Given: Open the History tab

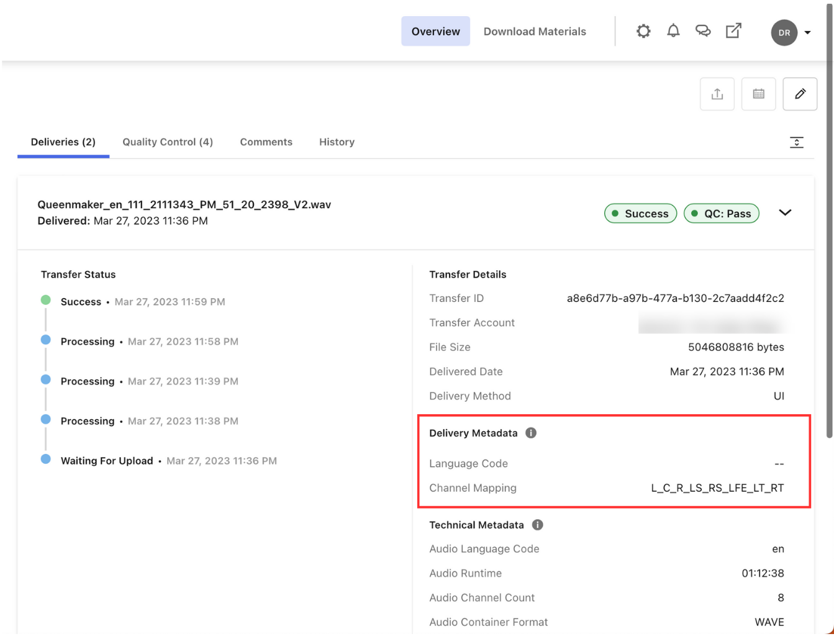Looking at the screenshot, I should click(x=337, y=142).
